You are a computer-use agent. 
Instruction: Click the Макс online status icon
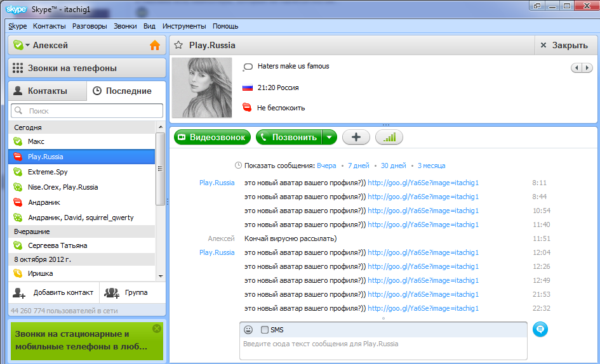[18, 141]
